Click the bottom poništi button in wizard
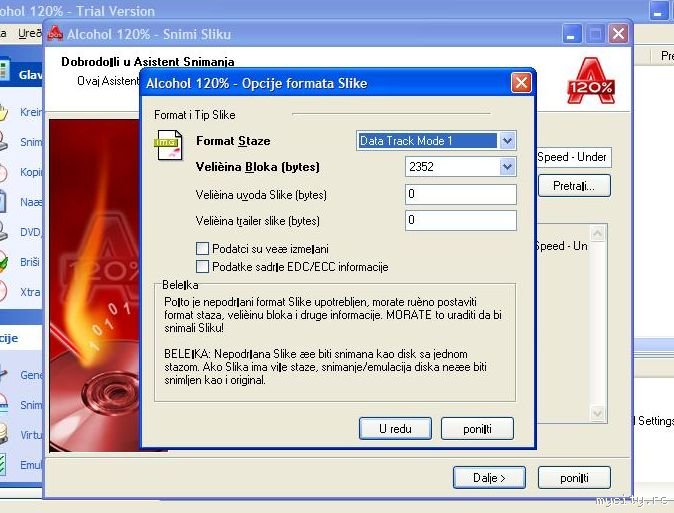Viewport: 674px width, 513px height. (574, 478)
